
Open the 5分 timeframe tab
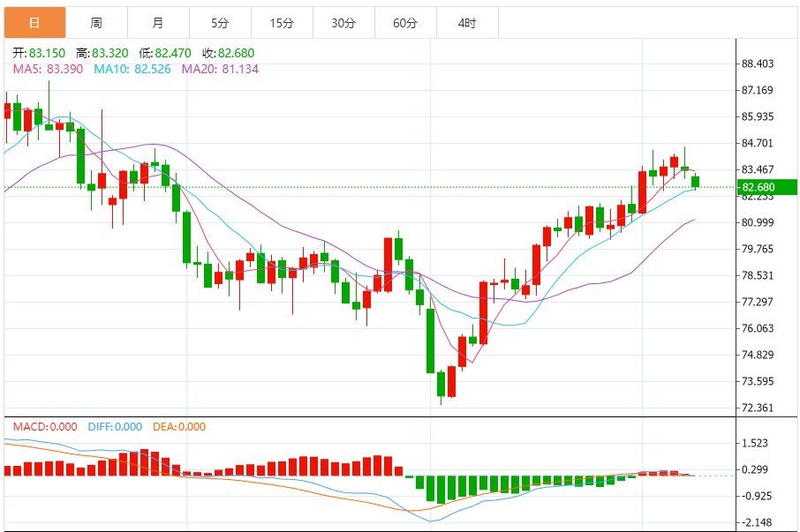pyautogui.click(x=220, y=22)
